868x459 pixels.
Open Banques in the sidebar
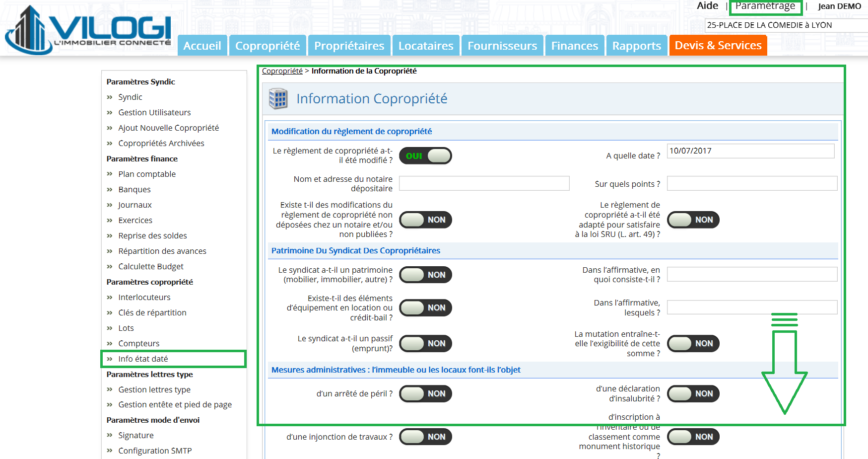(x=134, y=189)
